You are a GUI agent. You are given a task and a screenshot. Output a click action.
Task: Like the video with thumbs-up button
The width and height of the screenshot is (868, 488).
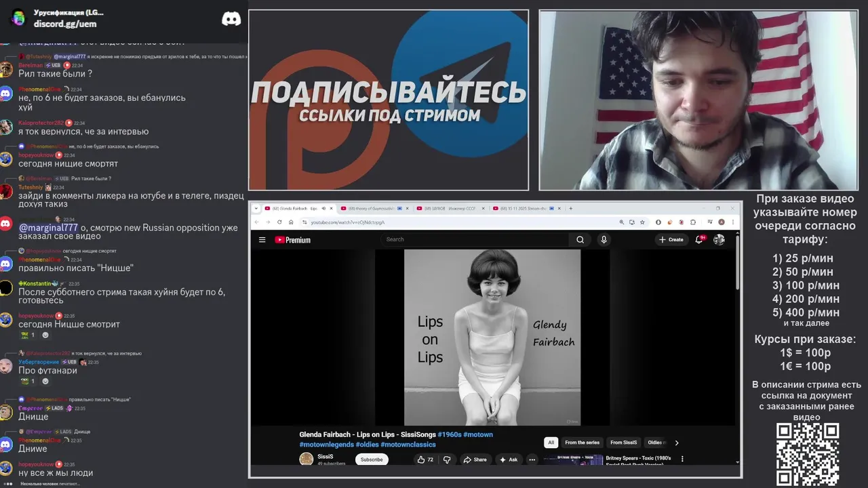pyautogui.click(x=425, y=460)
